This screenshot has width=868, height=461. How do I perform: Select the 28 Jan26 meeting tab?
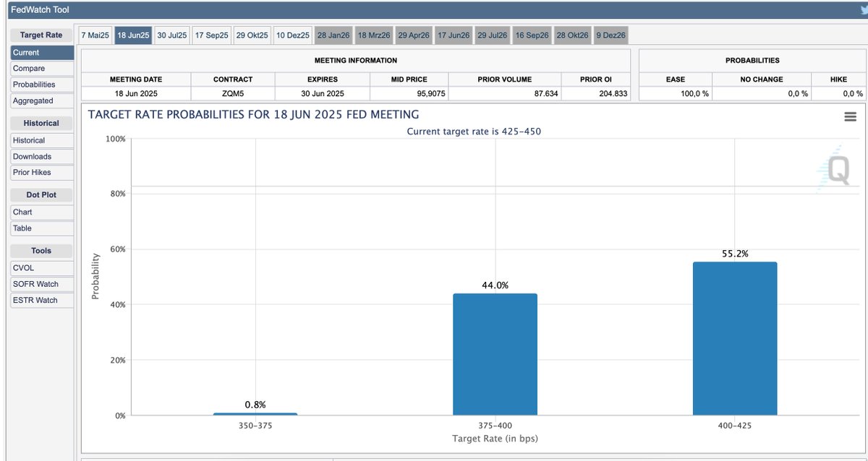[x=333, y=35]
